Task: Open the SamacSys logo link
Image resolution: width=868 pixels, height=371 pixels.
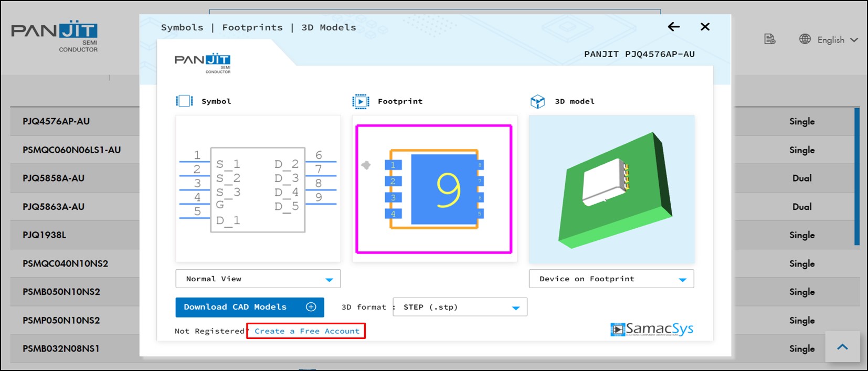Action: [652, 329]
